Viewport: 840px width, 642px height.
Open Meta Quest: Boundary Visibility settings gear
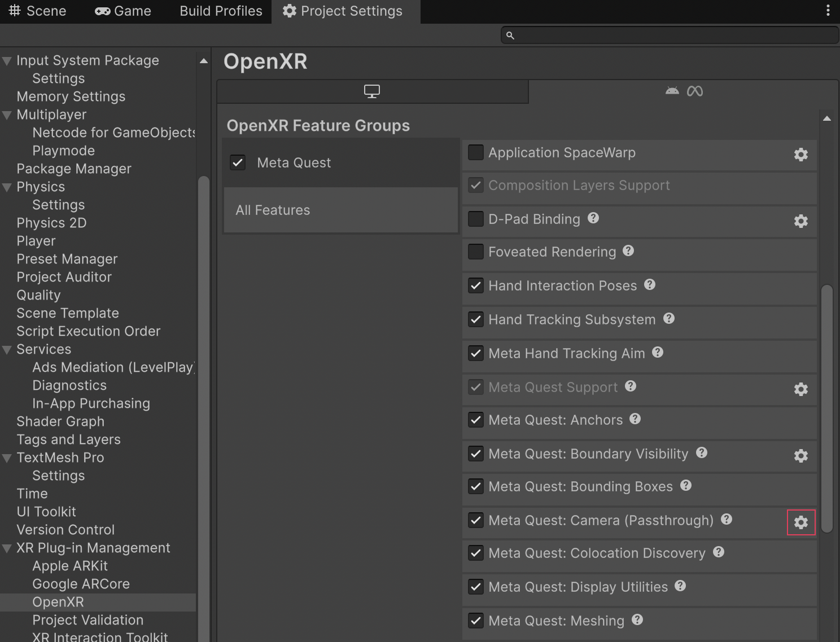tap(800, 456)
